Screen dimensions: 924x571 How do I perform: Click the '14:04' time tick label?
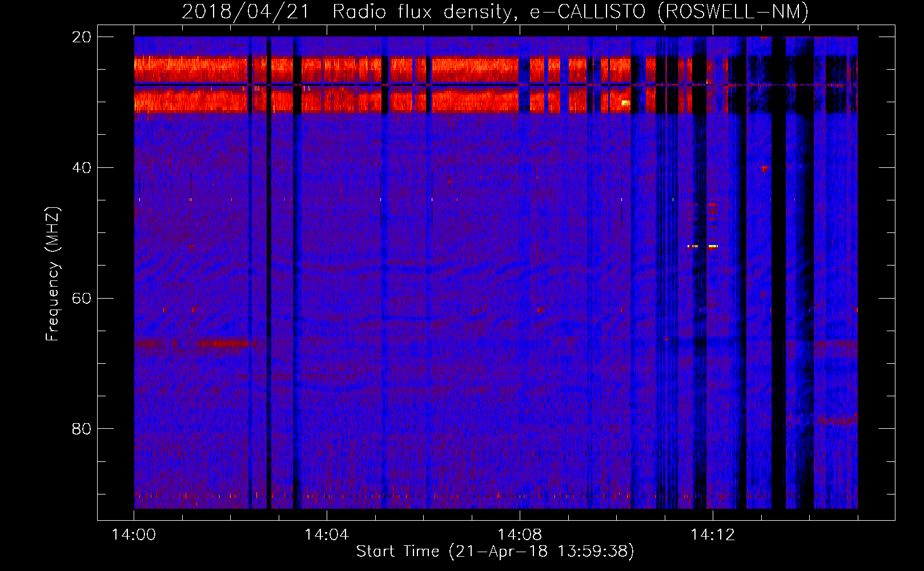[326, 535]
